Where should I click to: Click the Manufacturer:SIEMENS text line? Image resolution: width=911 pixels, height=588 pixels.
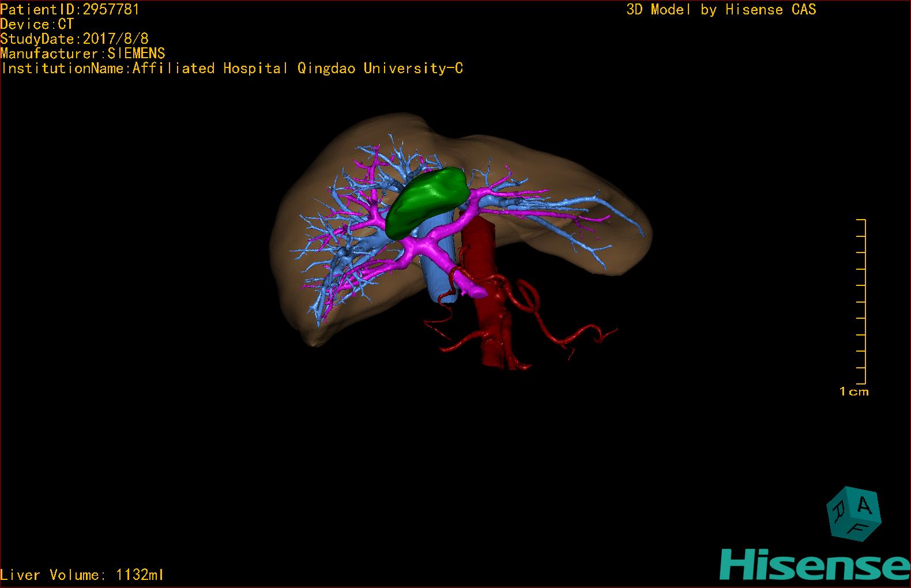coord(82,54)
